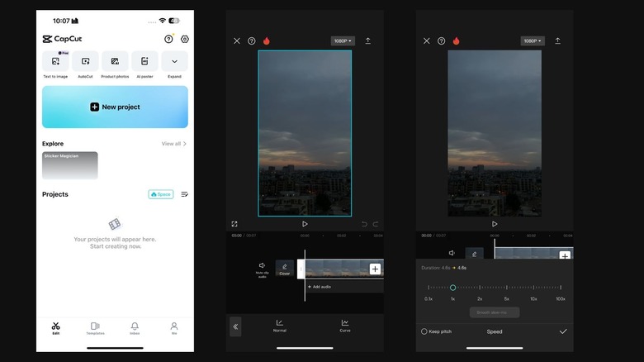Screen dimensions: 644x362
Task: Launch the AutoCut feature
Action: click(85, 62)
